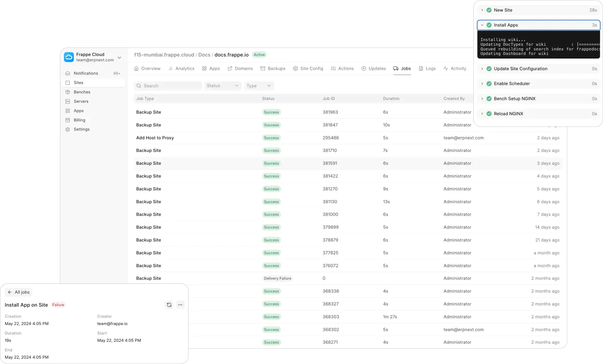Click the Billing icon in sidebar
Screen dimensions: 603x364
[68, 120]
